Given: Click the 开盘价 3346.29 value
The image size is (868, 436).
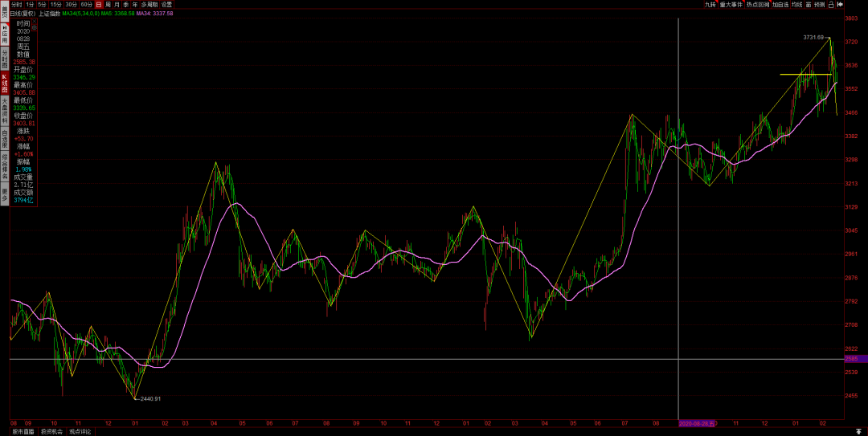Looking at the screenshot, I should click(24, 77).
